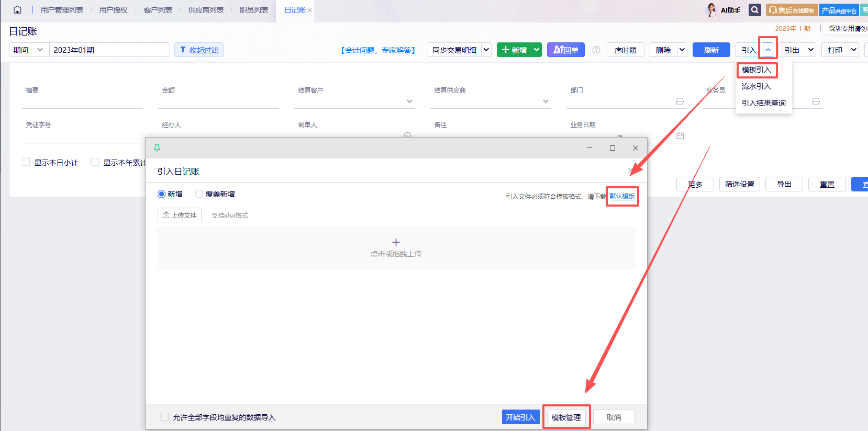The height and width of the screenshot is (431, 868).
Task: Check 允许全部字段均重复的数据导入
Action: [164, 417]
